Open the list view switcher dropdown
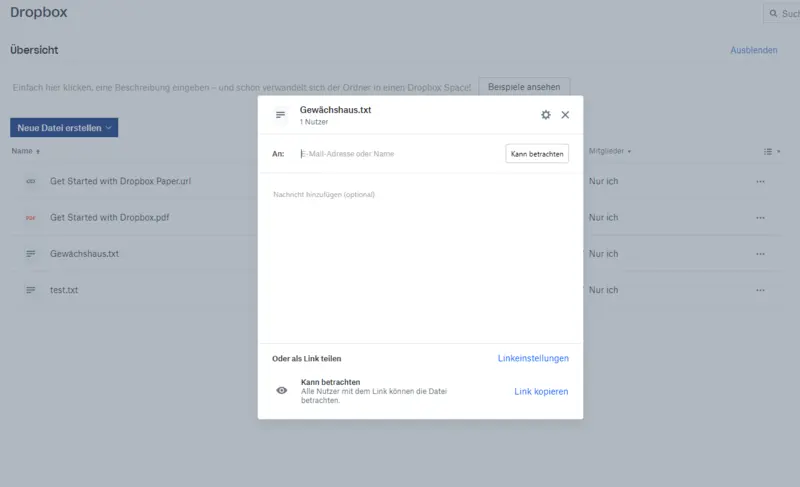 (771, 152)
